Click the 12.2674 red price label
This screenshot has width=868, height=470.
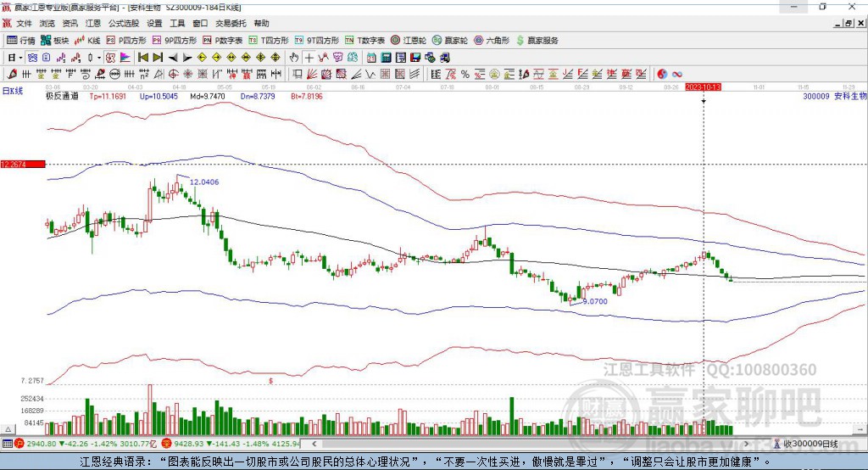coord(23,164)
